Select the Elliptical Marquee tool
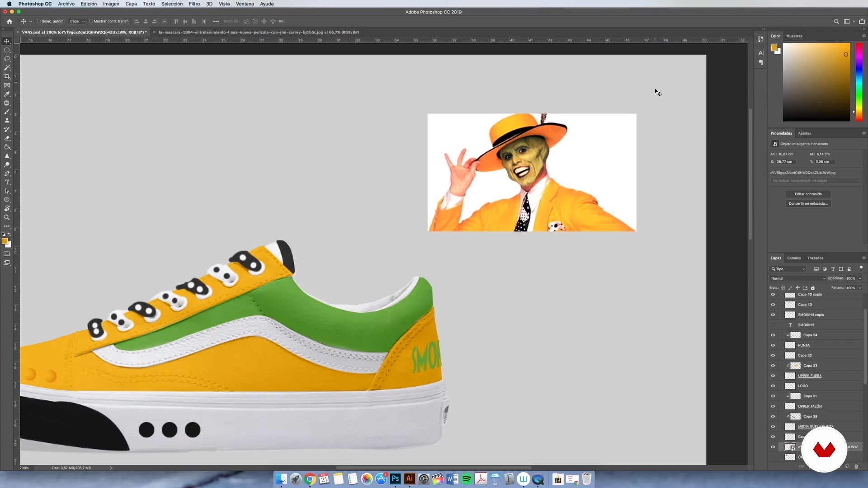The image size is (868, 488). pos(7,50)
